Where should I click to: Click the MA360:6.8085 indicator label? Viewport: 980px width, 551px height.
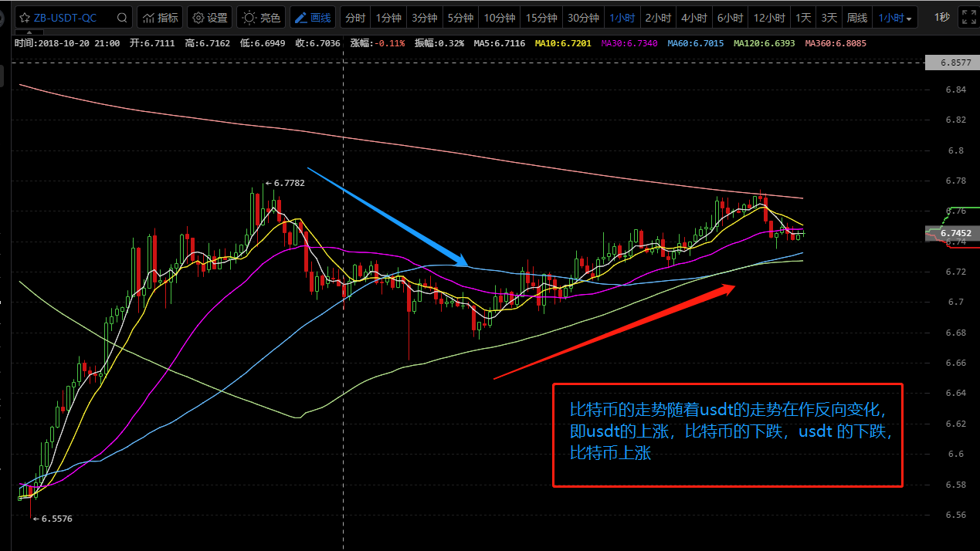tap(836, 43)
